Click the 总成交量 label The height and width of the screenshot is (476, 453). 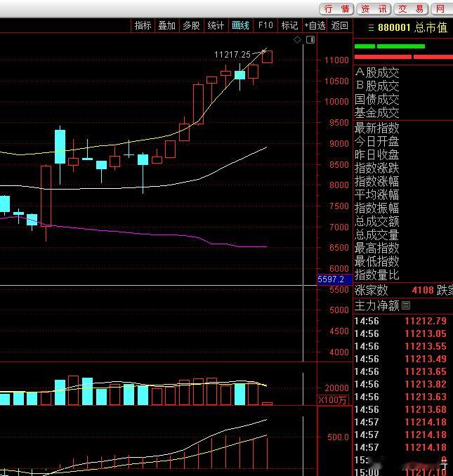376,235
